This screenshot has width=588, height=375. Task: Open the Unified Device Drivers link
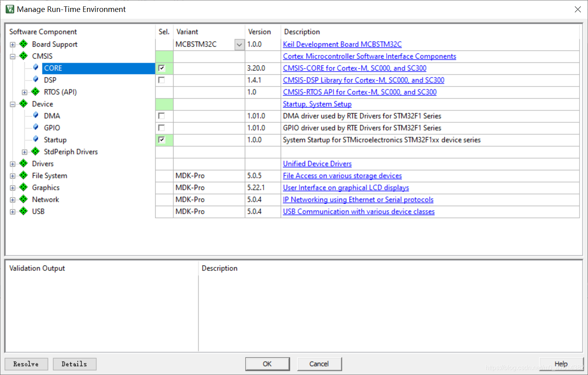[317, 164]
